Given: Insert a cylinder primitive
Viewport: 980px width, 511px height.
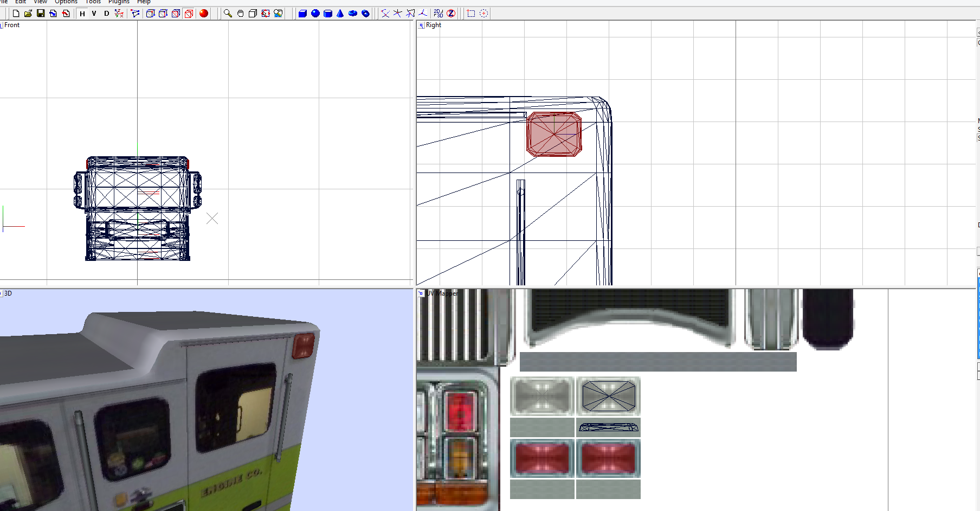Looking at the screenshot, I should pyautogui.click(x=328, y=14).
